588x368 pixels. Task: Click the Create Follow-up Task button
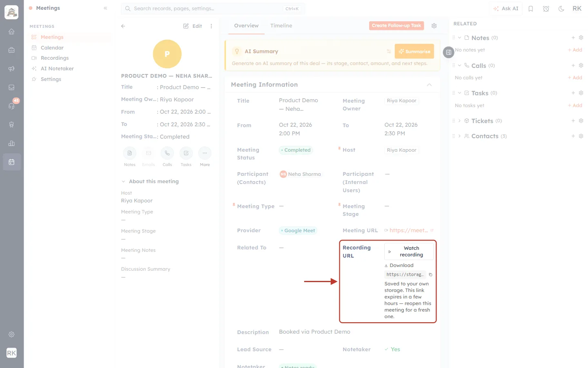(x=396, y=26)
